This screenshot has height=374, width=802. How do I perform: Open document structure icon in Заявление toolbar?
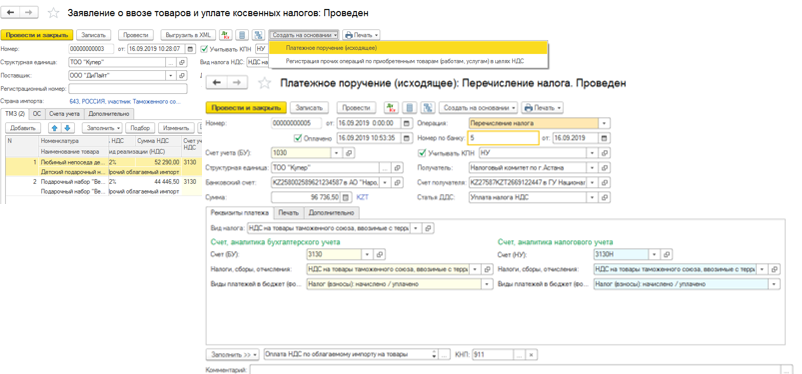pos(258,35)
